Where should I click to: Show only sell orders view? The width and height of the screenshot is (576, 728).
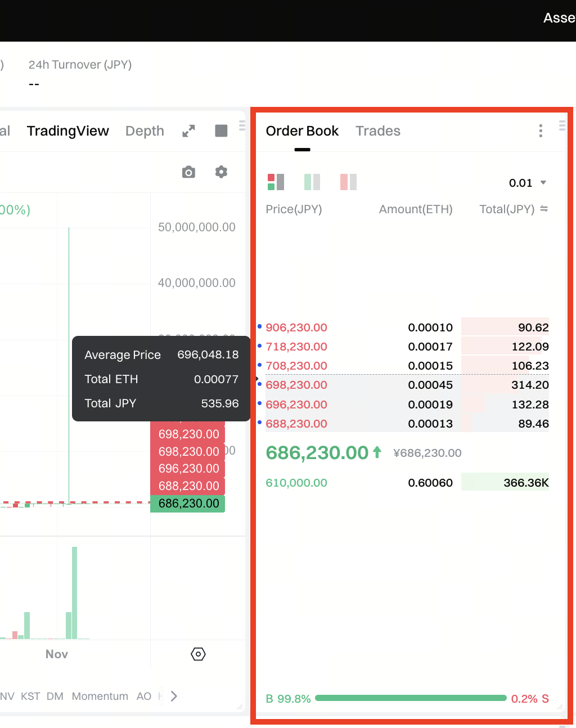tap(348, 182)
